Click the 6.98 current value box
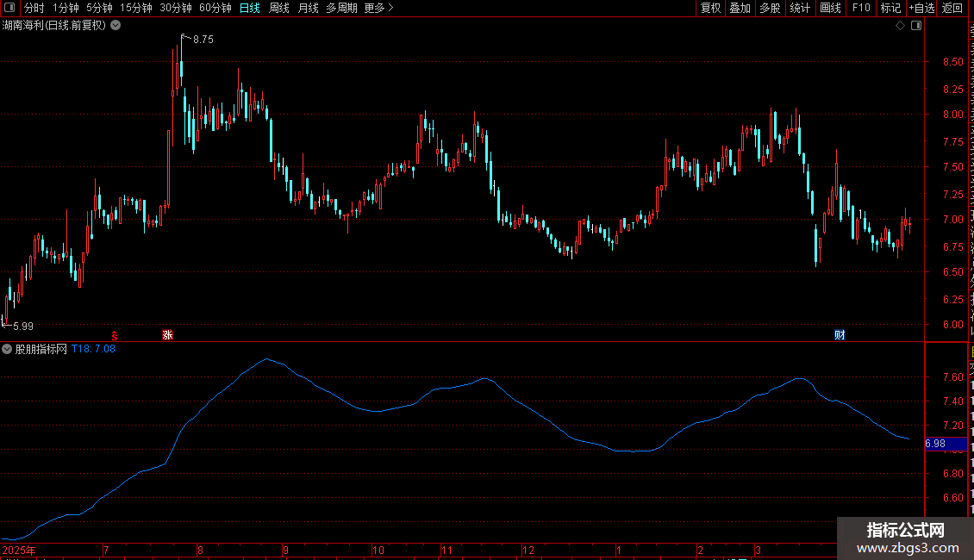Image resolution: width=974 pixels, height=560 pixels. click(x=946, y=444)
